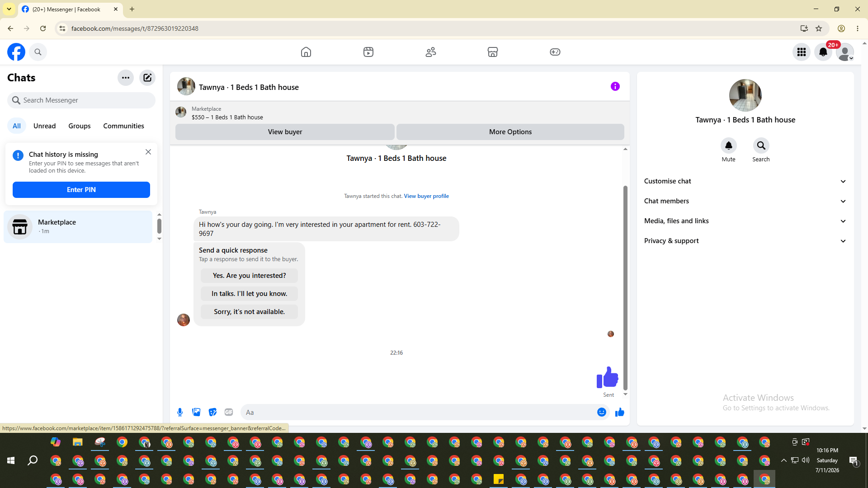
Task: Search in conversation icon on right panel
Action: (x=761, y=145)
